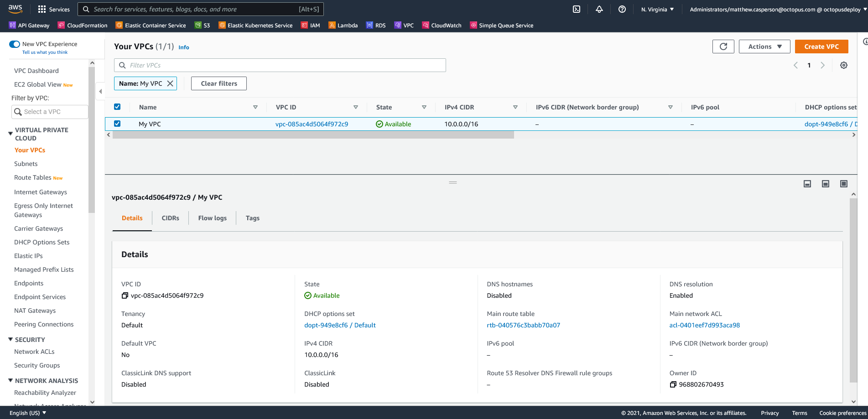Switch to the Tags tab
This screenshot has height=419, width=868.
[252, 218]
